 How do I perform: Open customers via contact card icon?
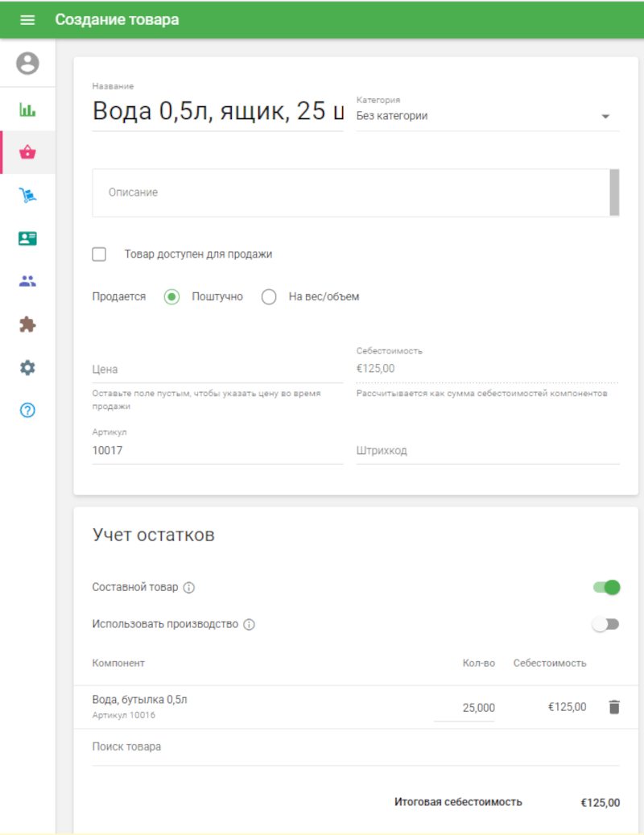(27, 238)
